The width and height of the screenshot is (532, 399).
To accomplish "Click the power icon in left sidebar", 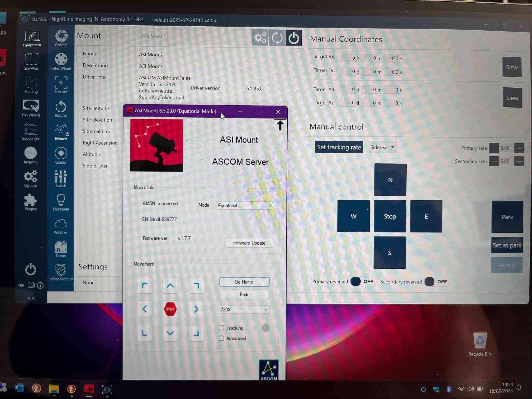I will (x=31, y=269).
